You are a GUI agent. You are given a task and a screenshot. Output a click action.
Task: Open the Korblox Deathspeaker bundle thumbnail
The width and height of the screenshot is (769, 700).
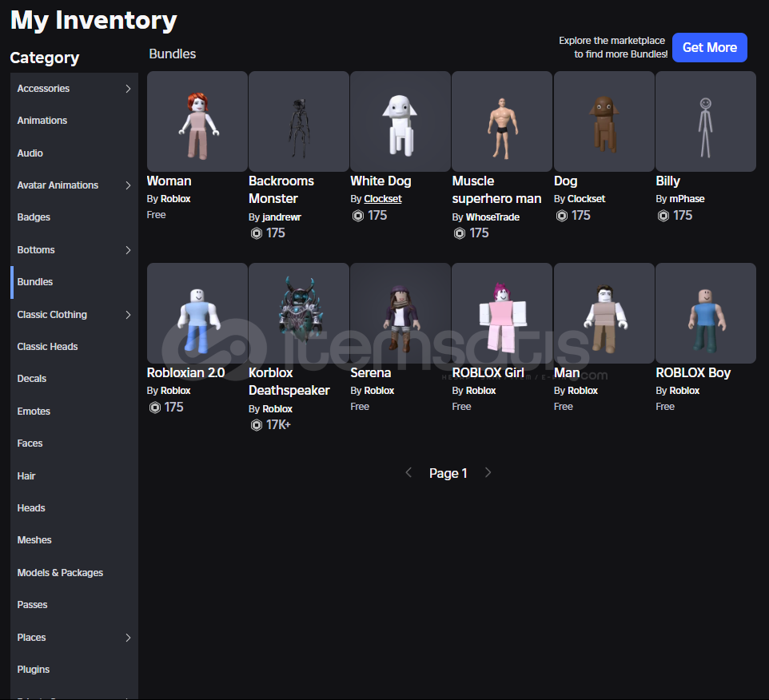tap(299, 313)
